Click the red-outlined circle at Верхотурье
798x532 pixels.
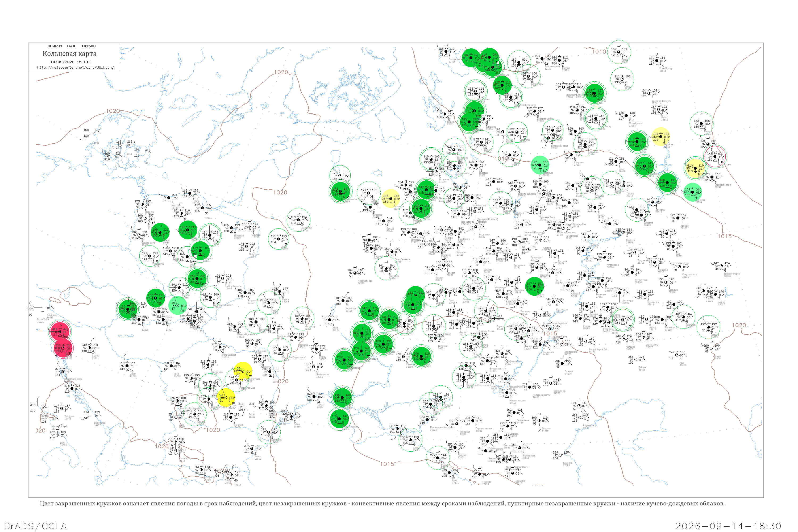(x=715, y=156)
